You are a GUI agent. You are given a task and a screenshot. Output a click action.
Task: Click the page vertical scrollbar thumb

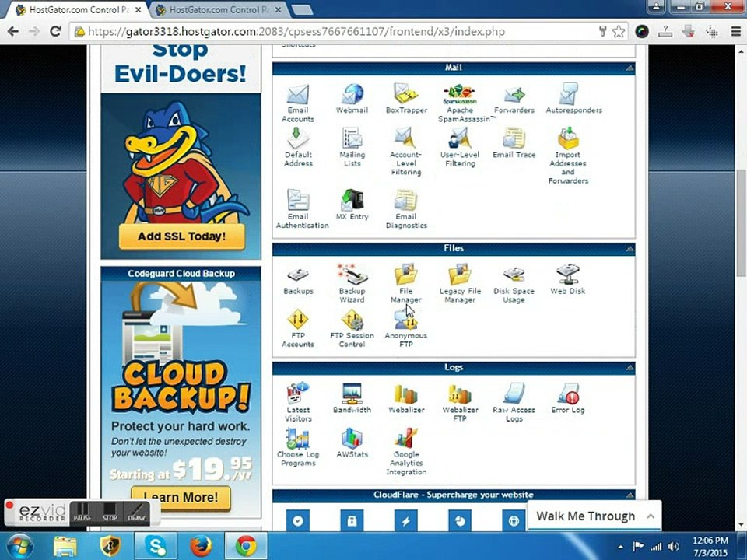point(742,223)
